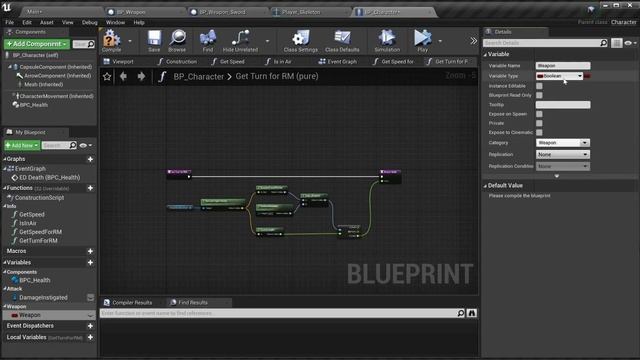Open My Blueprint view options eye
Screen dimensions: 640x360
coord(85,145)
